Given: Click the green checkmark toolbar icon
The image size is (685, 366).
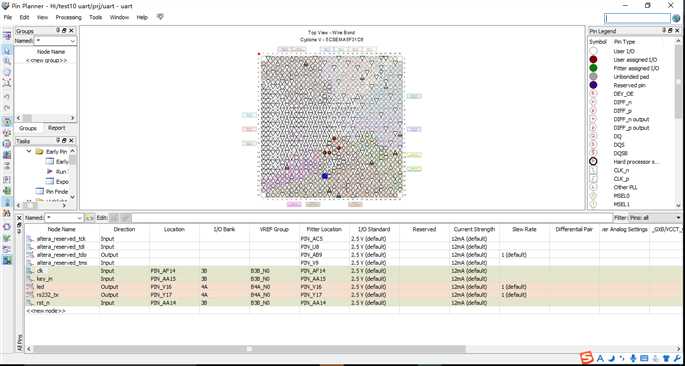Looking at the screenshot, I should (x=7, y=238).
